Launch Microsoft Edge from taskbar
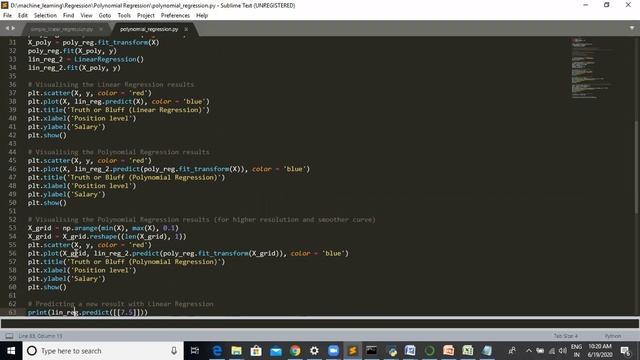This screenshot has height=360, width=640. [217, 351]
